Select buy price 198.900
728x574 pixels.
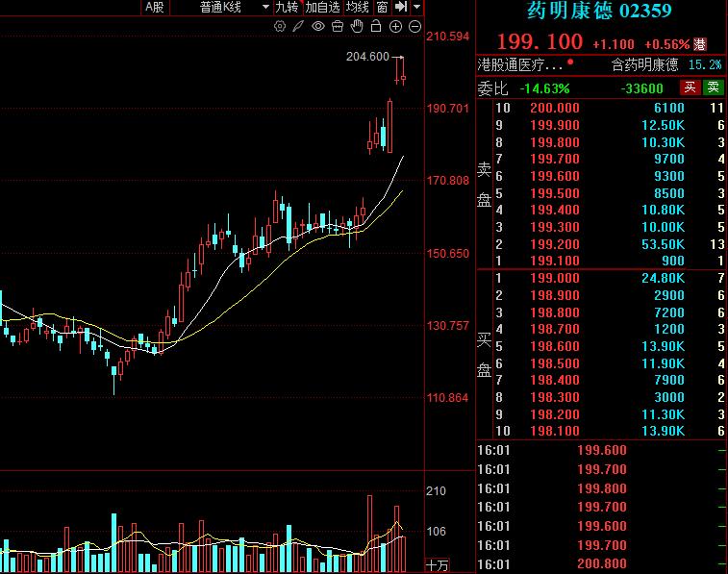(555, 295)
